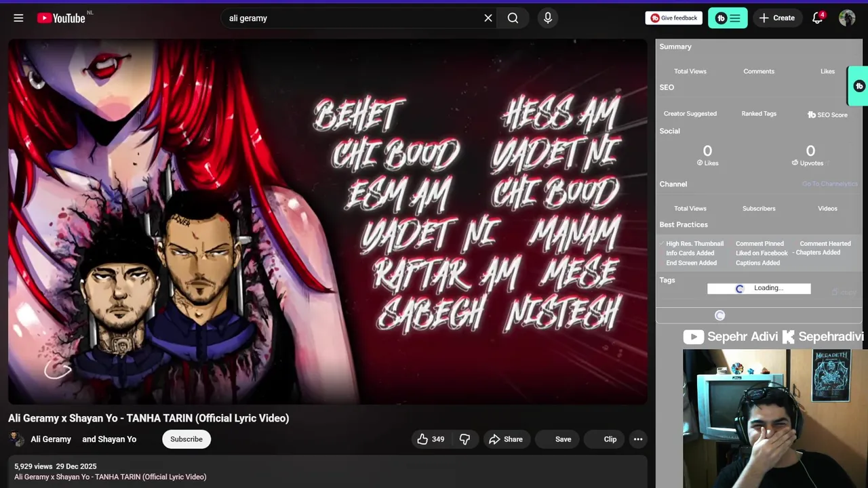Image resolution: width=868 pixels, height=488 pixels.
Task: Click the 'High Res. Thumbnail' best practice
Action: pos(694,243)
